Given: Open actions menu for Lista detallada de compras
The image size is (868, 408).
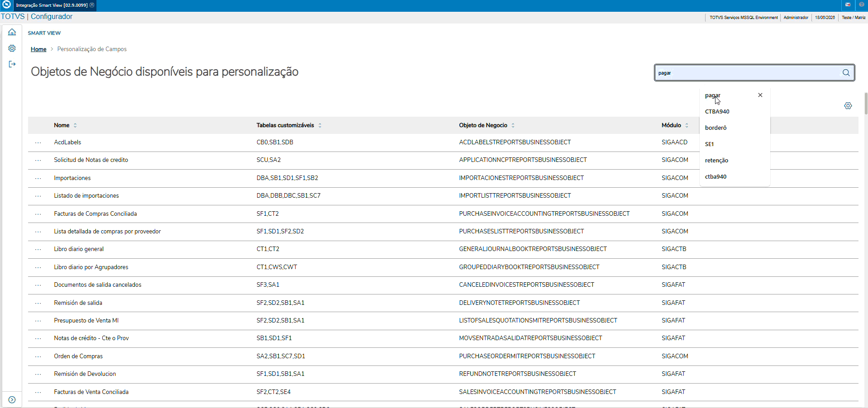Looking at the screenshot, I should tap(38, 232).
